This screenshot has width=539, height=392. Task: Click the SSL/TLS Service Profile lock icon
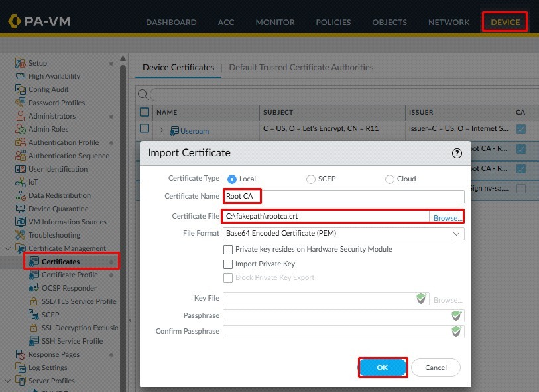click(x=34, y=301)
